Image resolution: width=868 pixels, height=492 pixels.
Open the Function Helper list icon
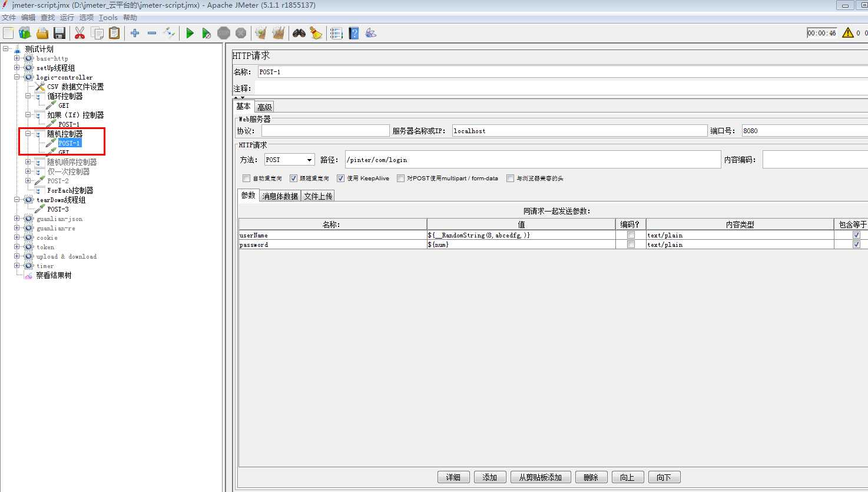coord(336,33)
